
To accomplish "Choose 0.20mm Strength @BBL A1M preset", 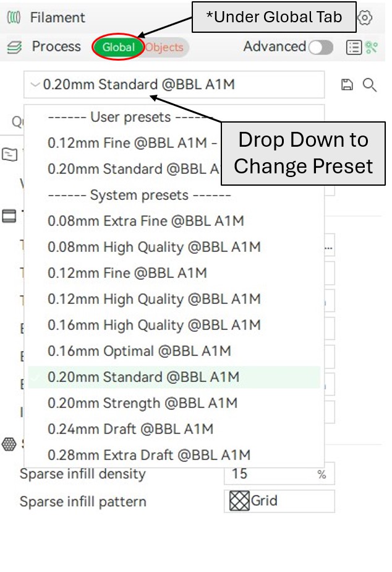I will pyautogui.click(x=174, y=403).
